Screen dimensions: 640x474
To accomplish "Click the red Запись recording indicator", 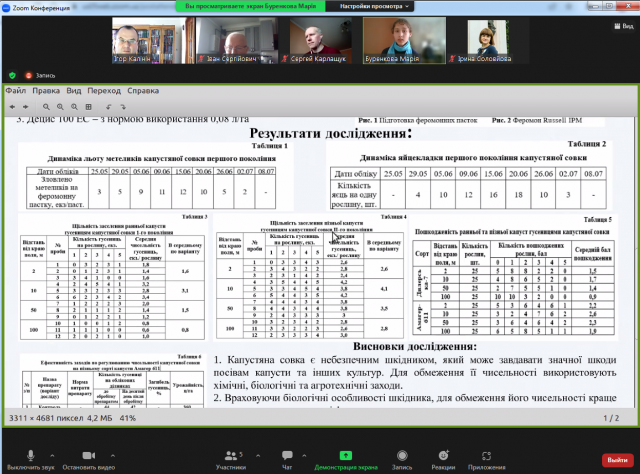I will tap(40, 76).
